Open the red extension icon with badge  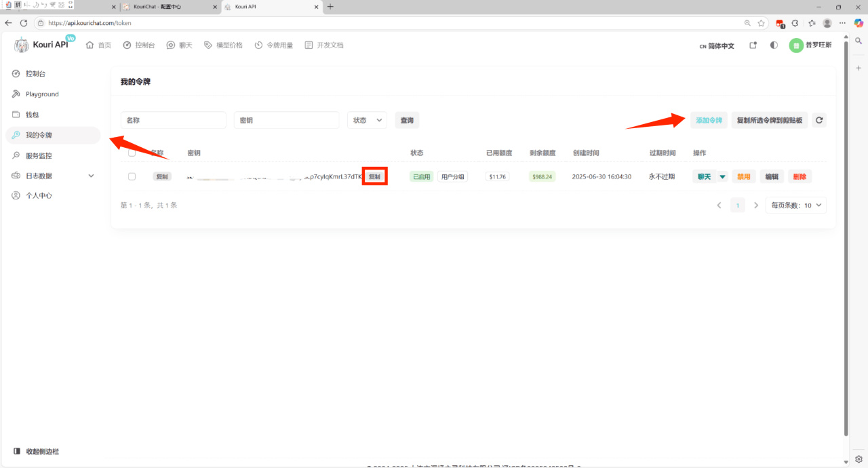(780, 23)
